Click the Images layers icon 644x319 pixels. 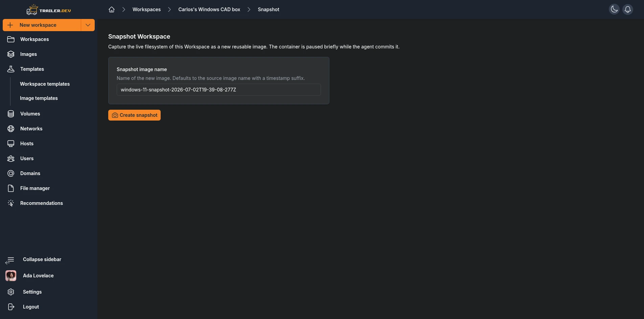(x=11, y=54)
